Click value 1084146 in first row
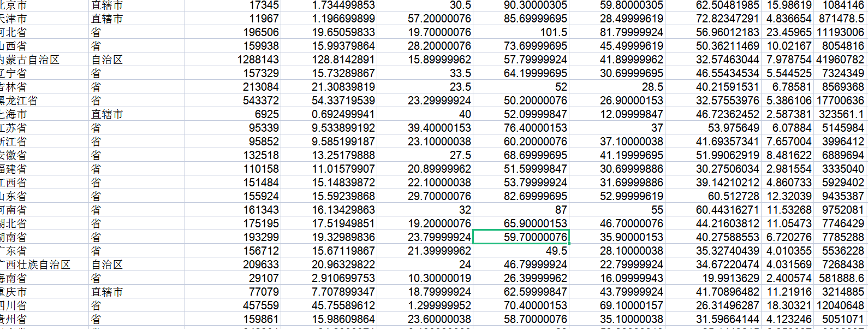Viewport: 868px width, 329px height. pyautogui.click(x=840, y=5)
